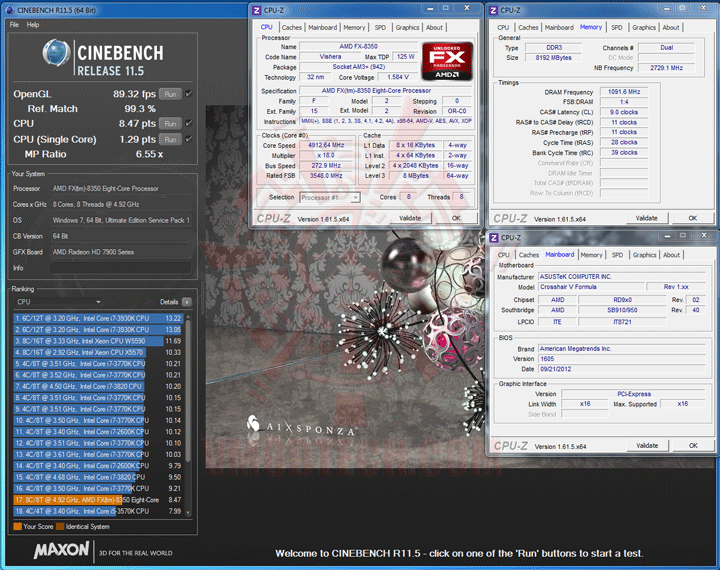Screen dimensions: 720x570
Task: Switch to Graphics tab in Memory CPU-Z window
Action: coord(644,28)
